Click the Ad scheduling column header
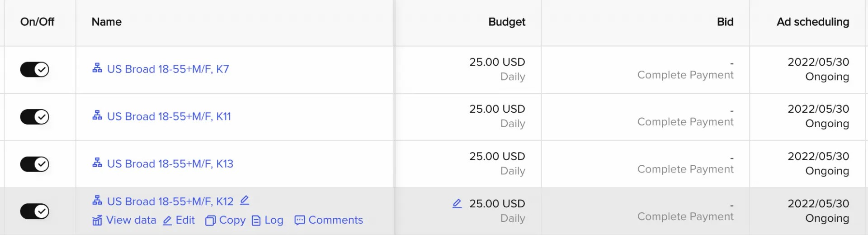Viewport: 868px width, 235px height. point(813,22)
